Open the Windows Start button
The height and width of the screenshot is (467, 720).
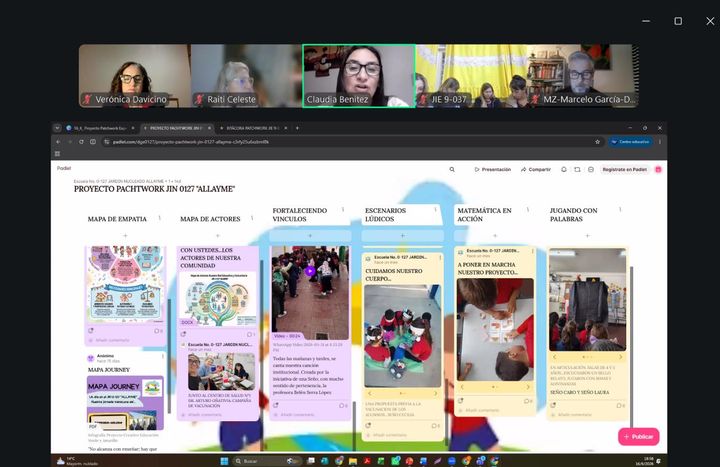(x=224, y=461)
